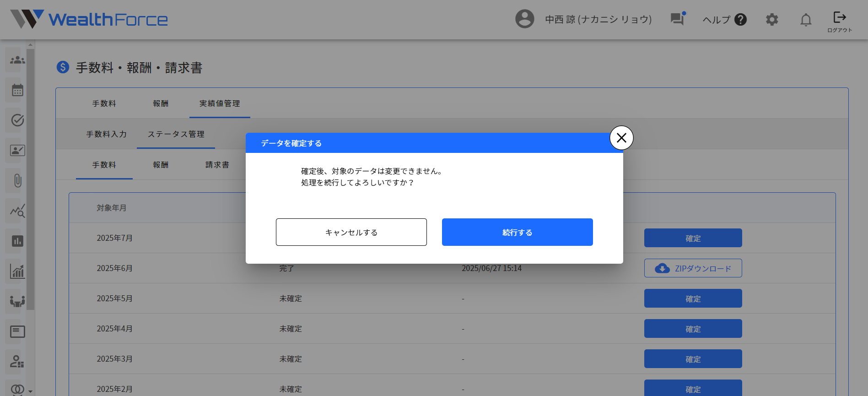This screenshot has width=868, height=396.
Task: Open the notifications bell icon
Action: (806, 20)
